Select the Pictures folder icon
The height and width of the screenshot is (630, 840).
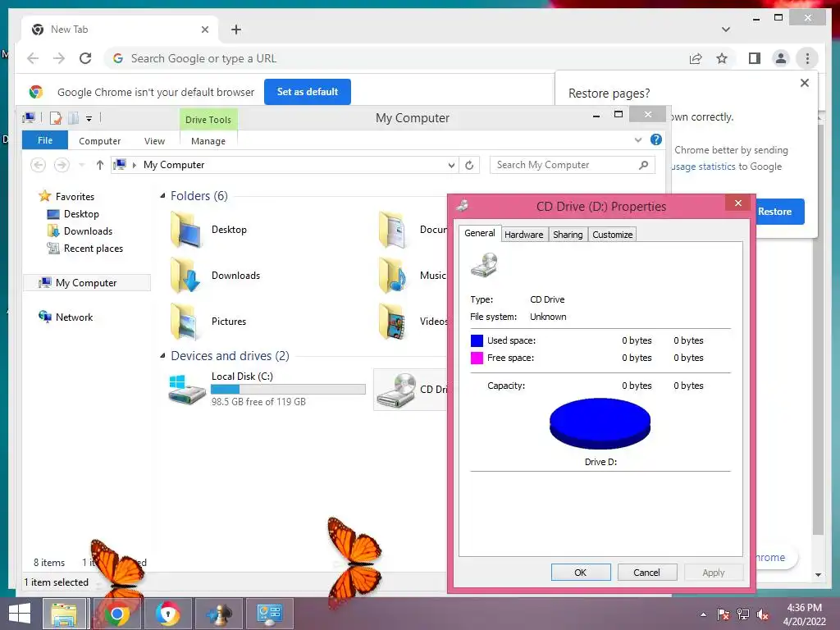click(x=186, y=322)
